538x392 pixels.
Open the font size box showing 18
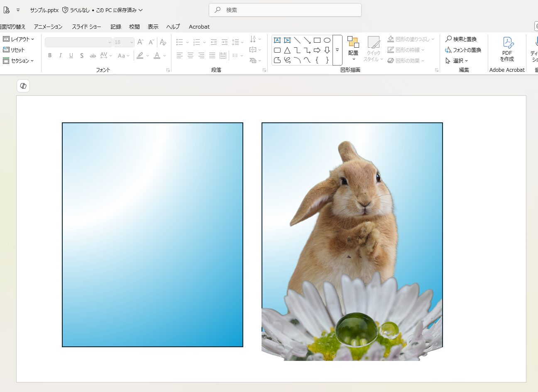click(124, 42)
